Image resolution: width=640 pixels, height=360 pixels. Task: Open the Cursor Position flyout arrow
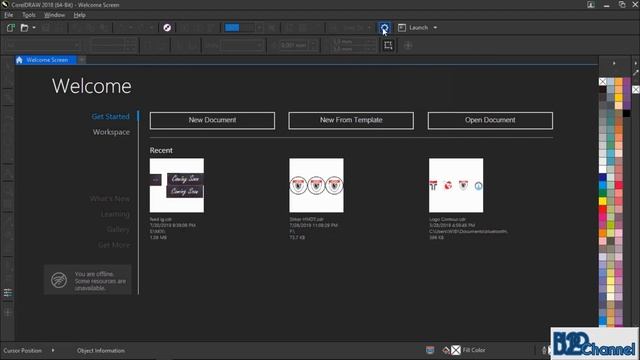click(x=53, y=350)
